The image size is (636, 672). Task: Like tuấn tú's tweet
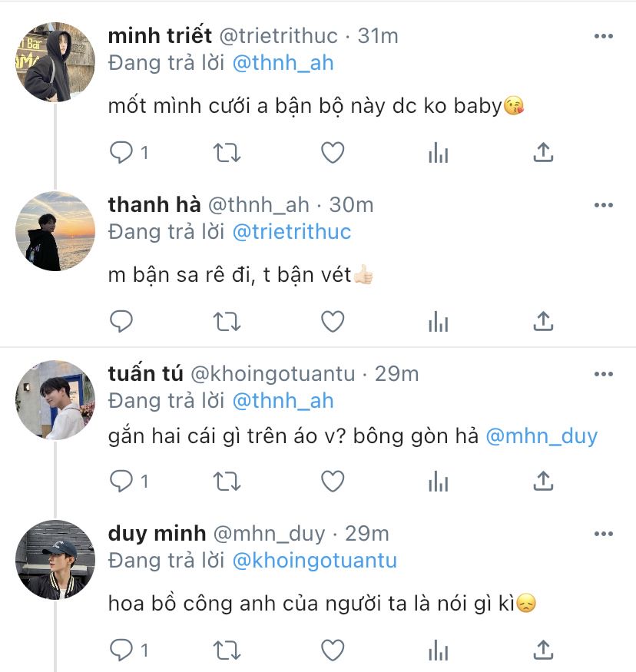332,482
